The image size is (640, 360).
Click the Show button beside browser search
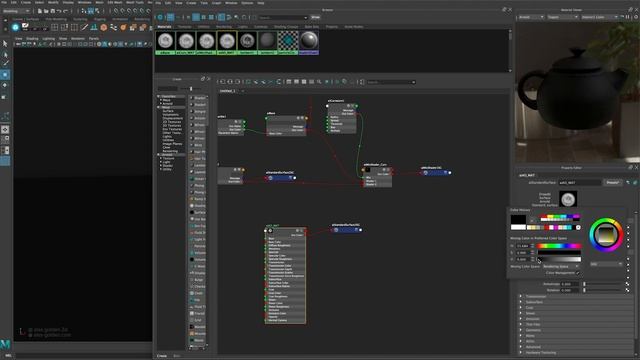316,17
